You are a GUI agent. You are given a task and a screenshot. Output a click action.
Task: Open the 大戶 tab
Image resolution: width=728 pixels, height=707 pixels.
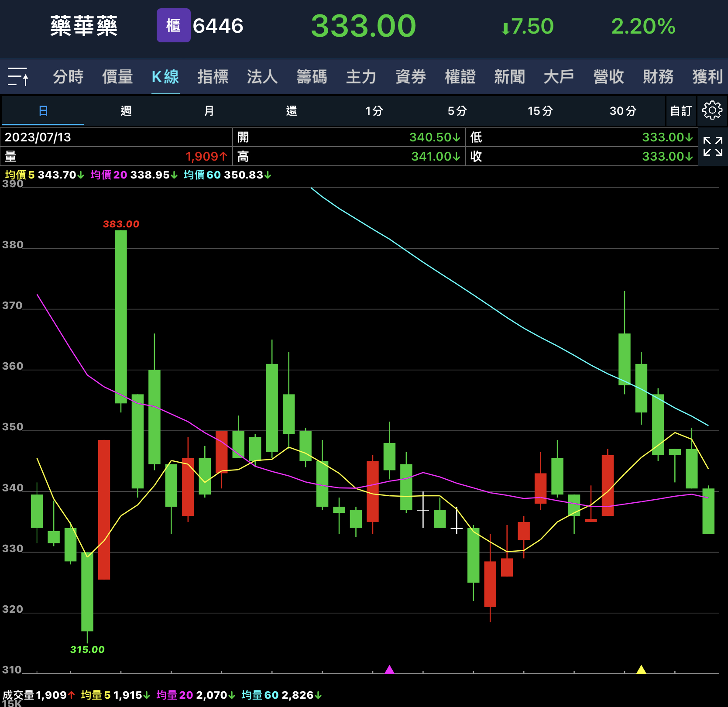tap(559, 77)
